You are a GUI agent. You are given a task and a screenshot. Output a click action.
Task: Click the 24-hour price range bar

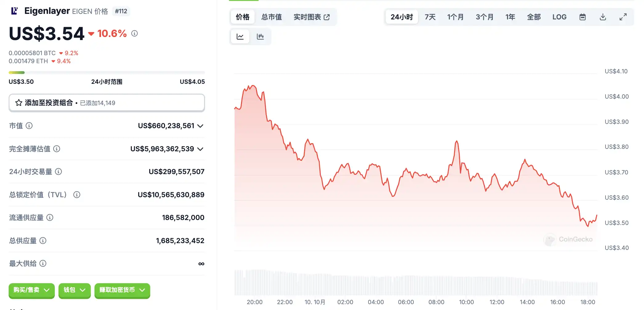point(107,73)
